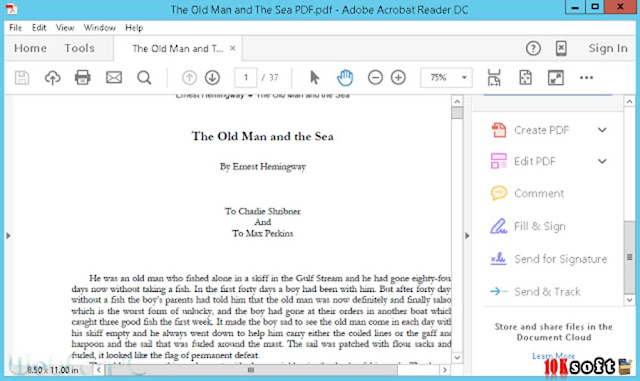Image resolution: width=640 pixels, height=381 pixels.
Task: Expand the left navigation pane arrow
Action: (x=8, y=236)
